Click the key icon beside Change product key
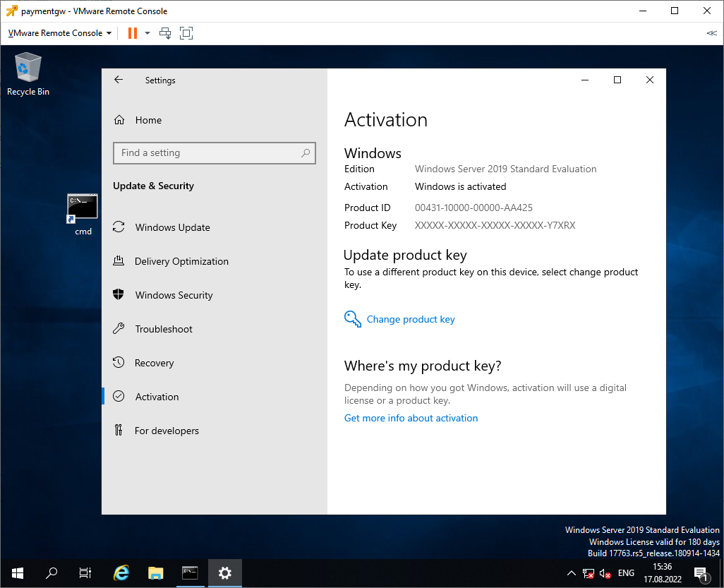 pyautogui.click(x=353, y=319)
